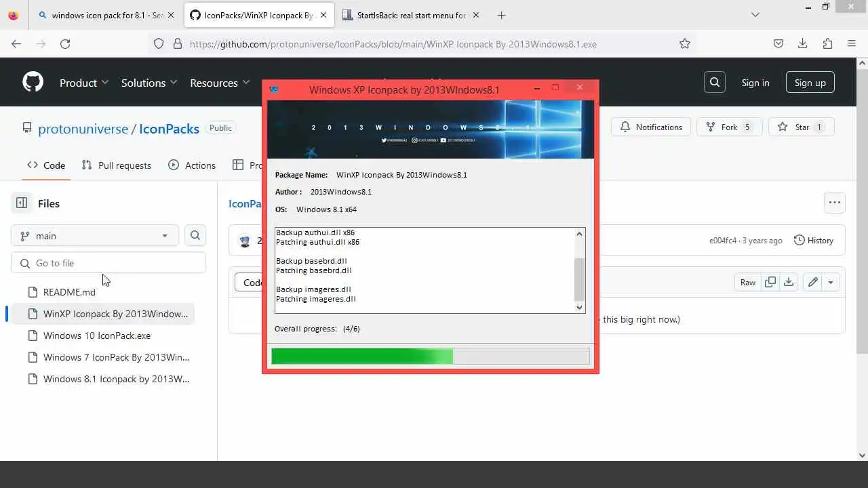Open Windows 8.1 Iconpack by 2013W... file
Viewport: 868px width, 488px height.
116,379
